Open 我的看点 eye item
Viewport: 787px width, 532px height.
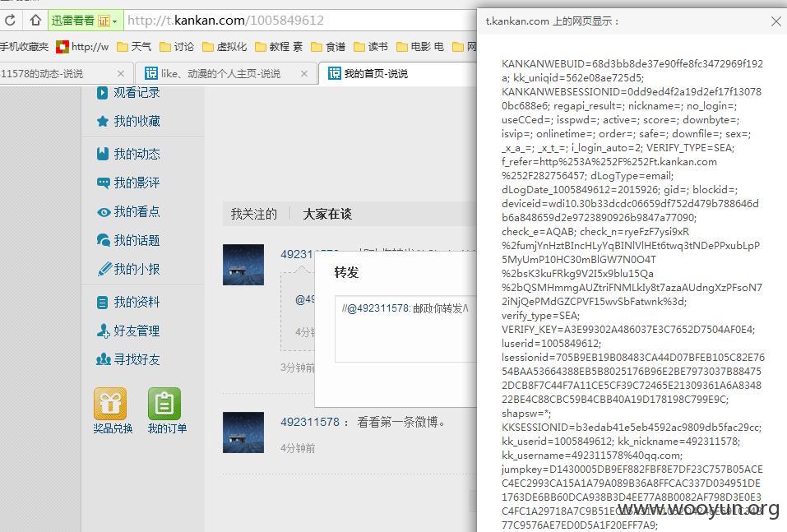[128, 212]
